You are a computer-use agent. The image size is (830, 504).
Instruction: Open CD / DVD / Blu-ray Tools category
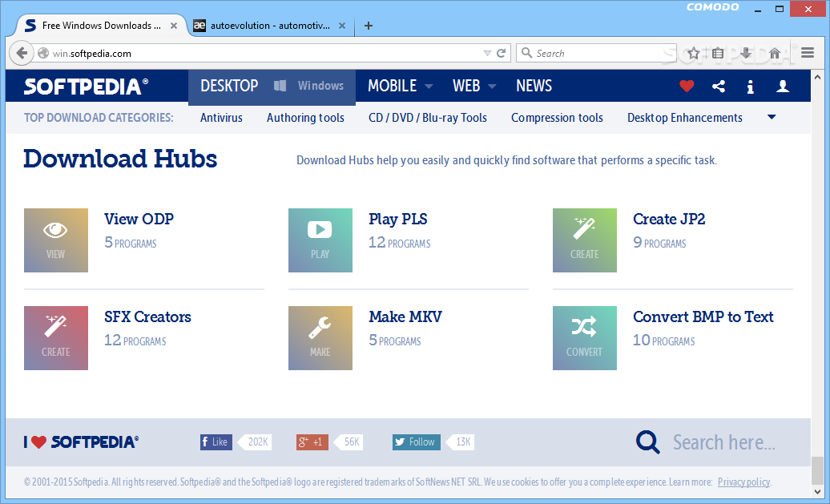[428, 118]
